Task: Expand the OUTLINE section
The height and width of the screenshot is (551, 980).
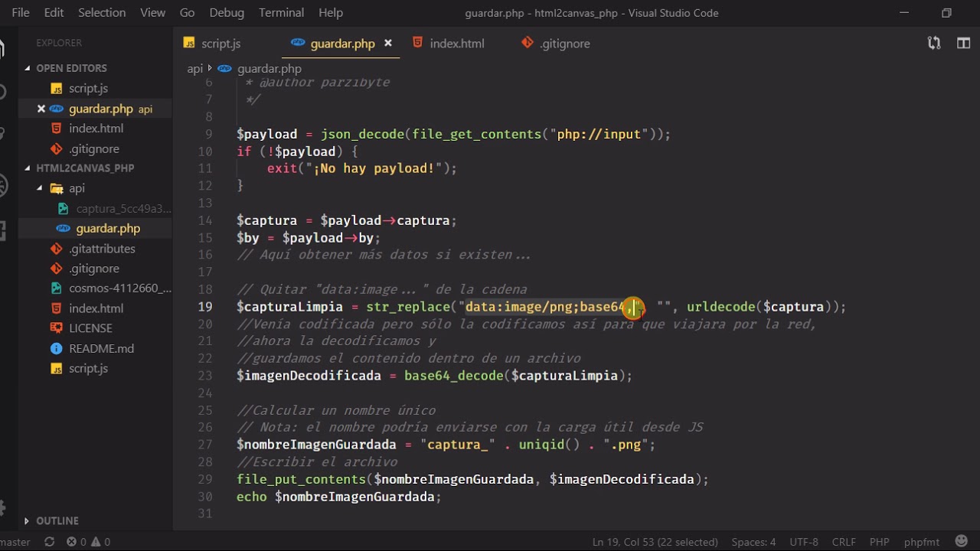Action: 57,520
